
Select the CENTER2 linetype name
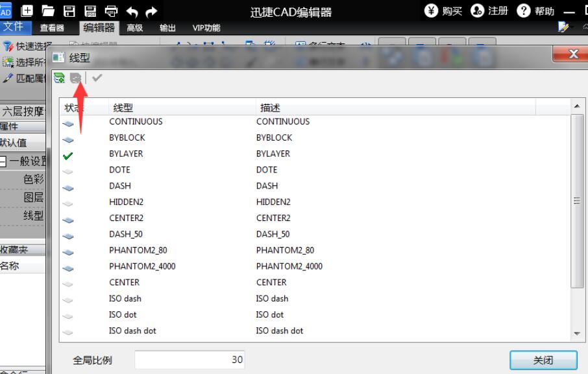(127, 218)
